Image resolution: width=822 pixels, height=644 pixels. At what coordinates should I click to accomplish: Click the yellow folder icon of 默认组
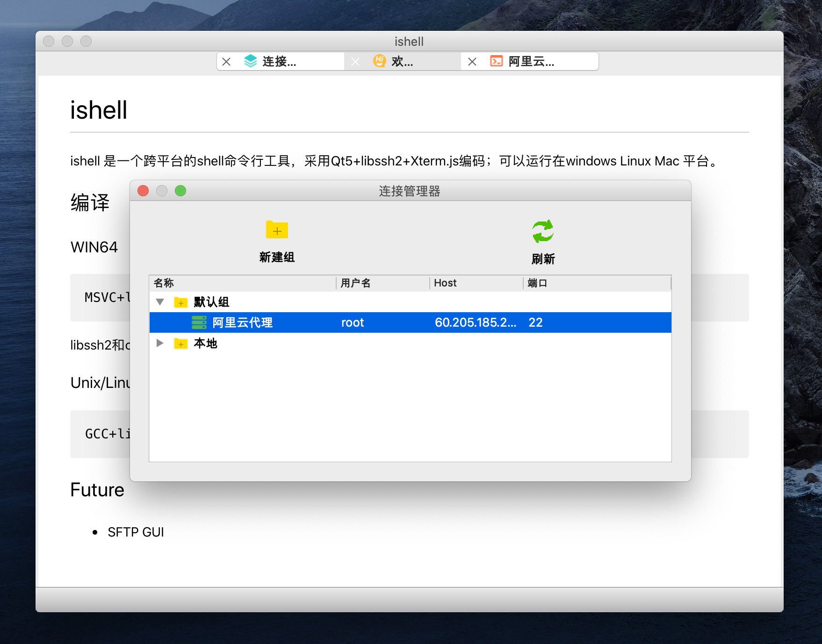point(180,302)
